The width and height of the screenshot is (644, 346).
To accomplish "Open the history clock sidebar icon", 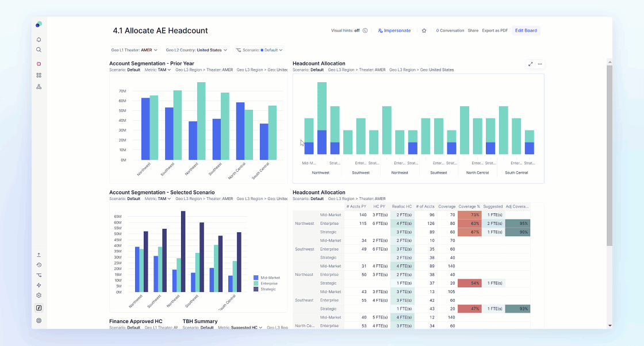I will pos(39,265).
